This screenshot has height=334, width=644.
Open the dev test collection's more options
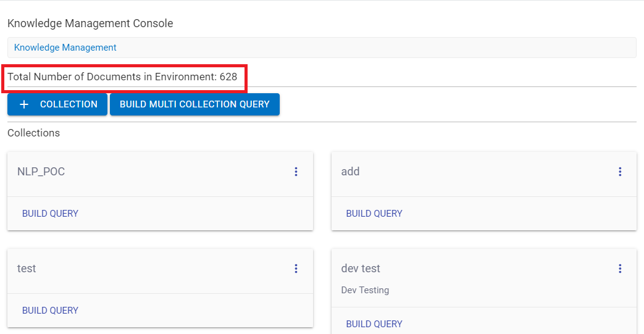620,269
